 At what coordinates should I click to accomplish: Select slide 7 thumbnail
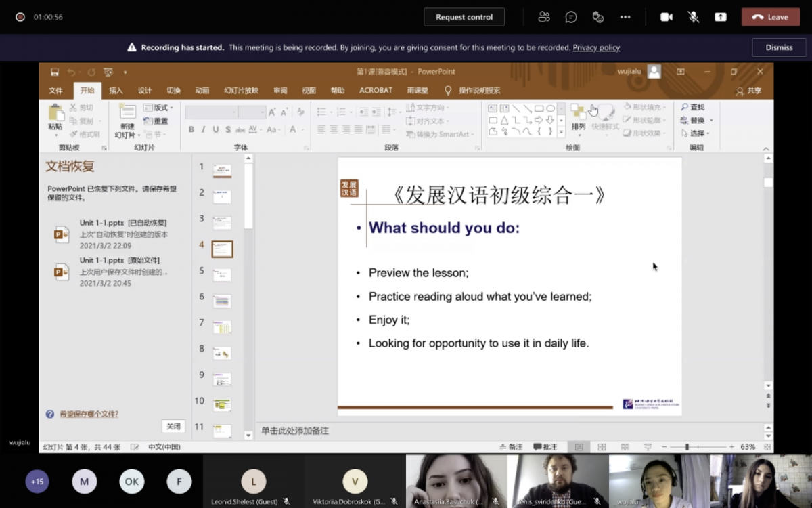click(222, 327)
